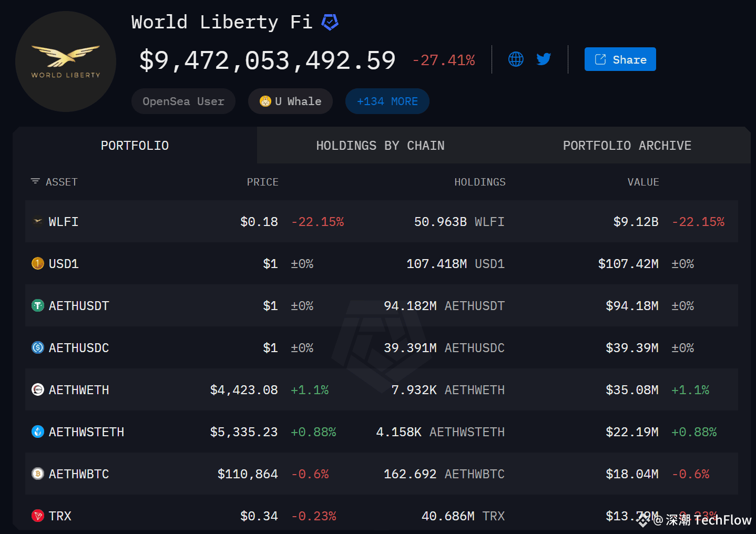Open the USD1 asset name
The height and width of the screenshot is (534, 756).
point(64,264)
